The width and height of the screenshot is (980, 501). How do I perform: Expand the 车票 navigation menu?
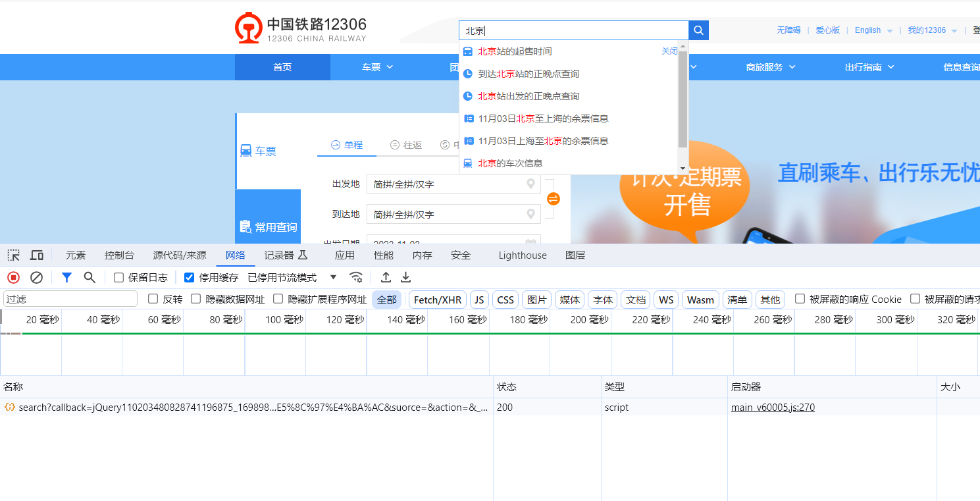(377, 67)
